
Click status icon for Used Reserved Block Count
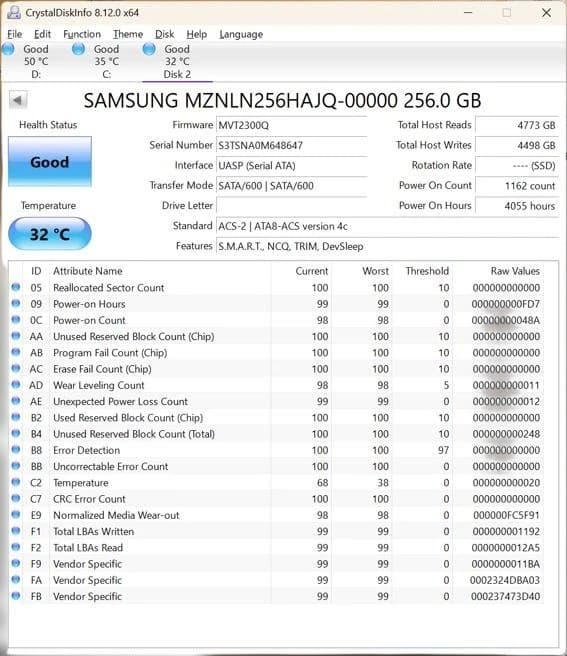15,417
